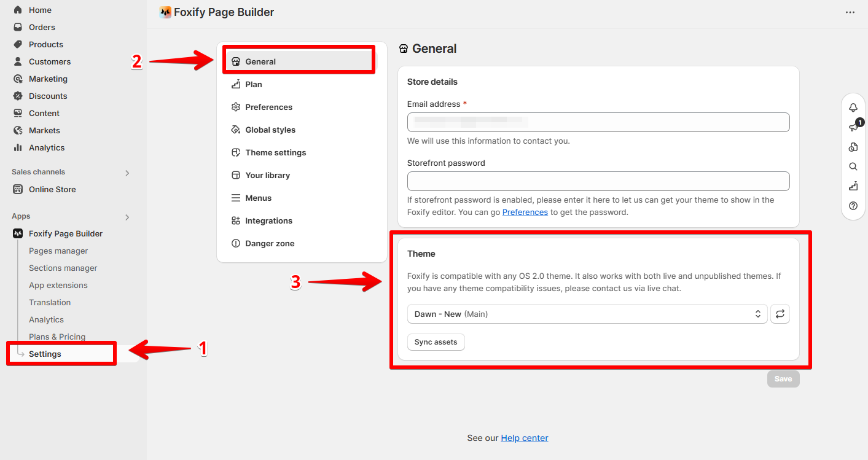Open the Preferences settings tab

point(302,107)
